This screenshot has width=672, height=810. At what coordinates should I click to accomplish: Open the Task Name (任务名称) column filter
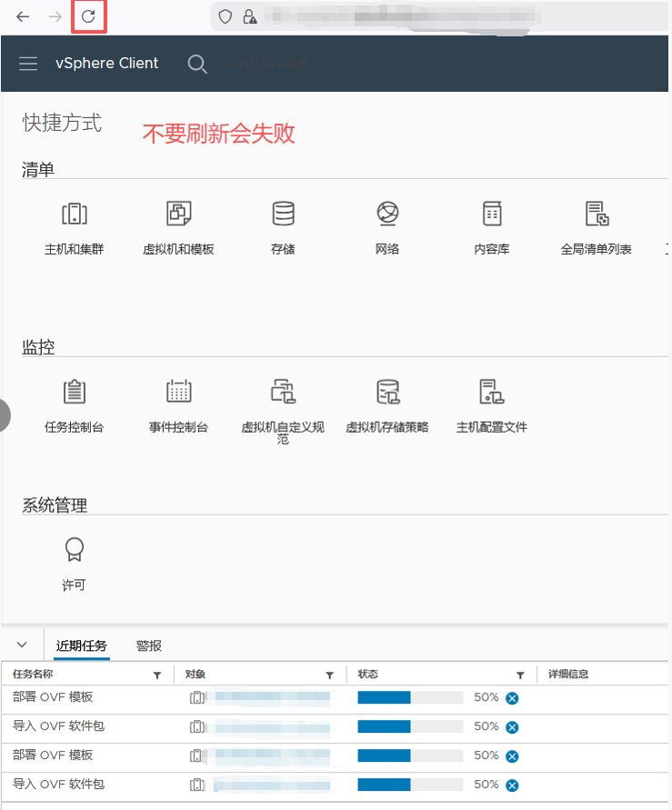coord(157,675)
